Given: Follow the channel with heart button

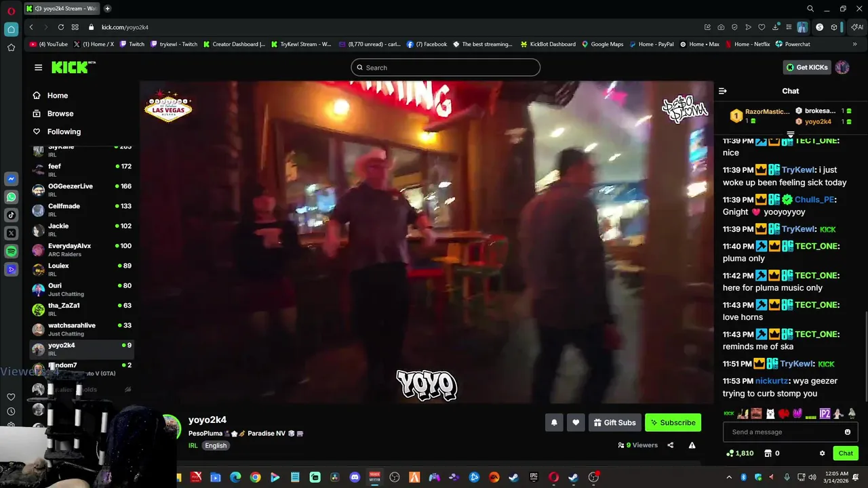Looking at the screenshot, I should click(x=576, y=422).
